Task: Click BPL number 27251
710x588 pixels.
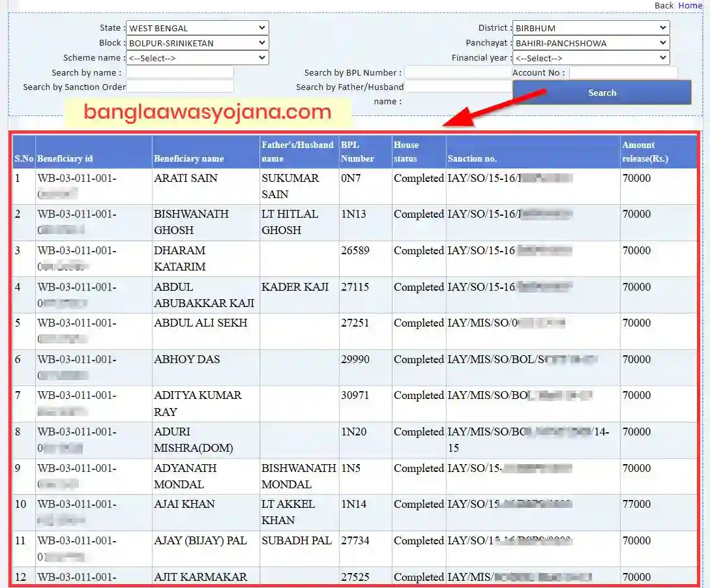Action: pyautogui.click(x=355, y=323)
